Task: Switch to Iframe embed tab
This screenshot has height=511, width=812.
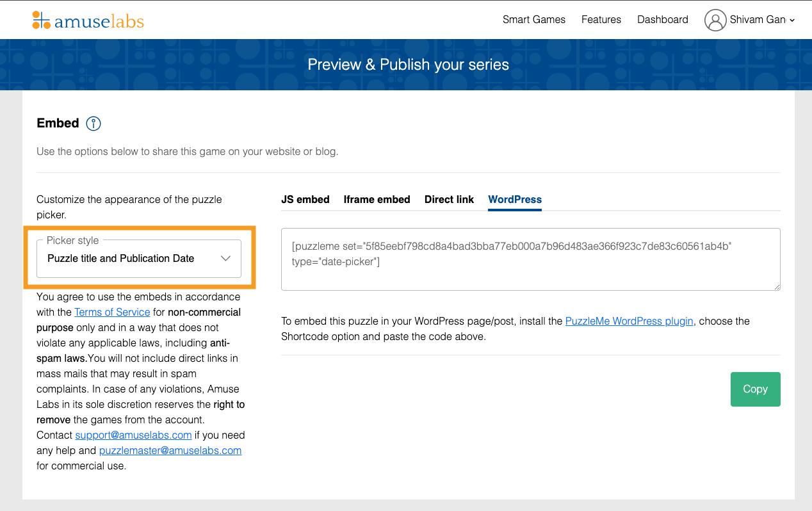Action: (x=377, y=199)
